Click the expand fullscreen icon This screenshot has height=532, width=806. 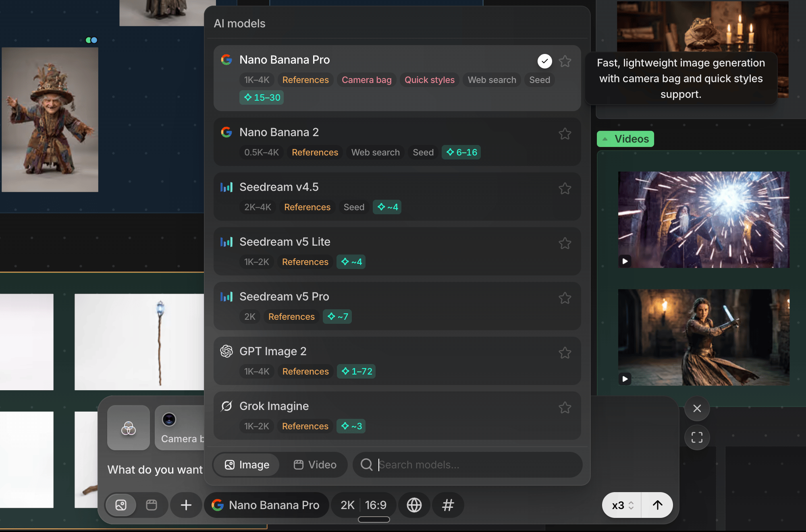coord(697,437)
